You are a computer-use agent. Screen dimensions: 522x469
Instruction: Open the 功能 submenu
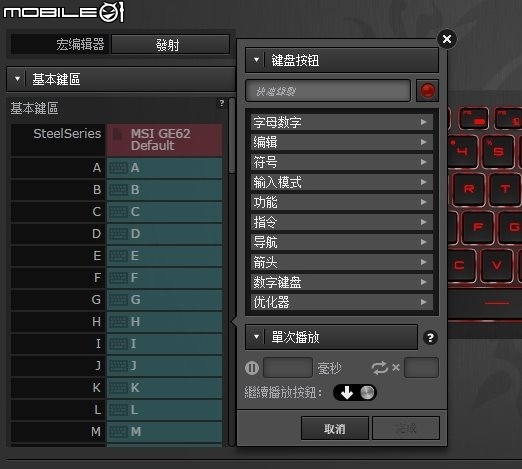tap(342, 202)
